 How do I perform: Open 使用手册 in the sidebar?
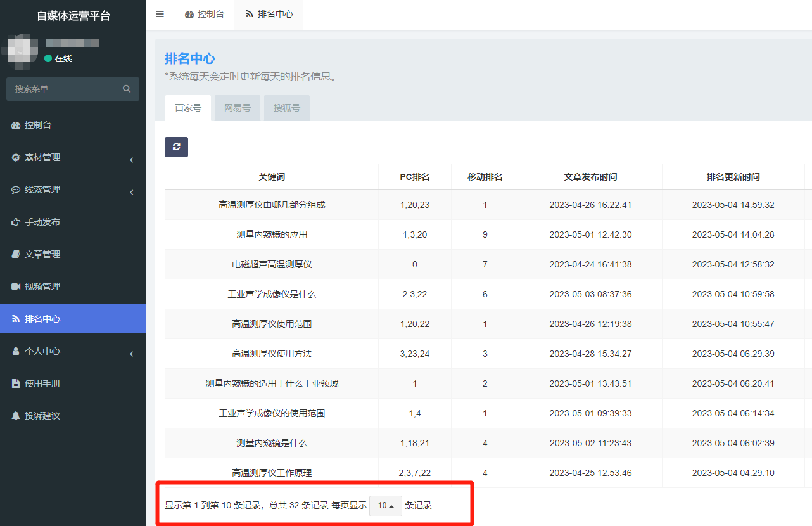[42, 383]
